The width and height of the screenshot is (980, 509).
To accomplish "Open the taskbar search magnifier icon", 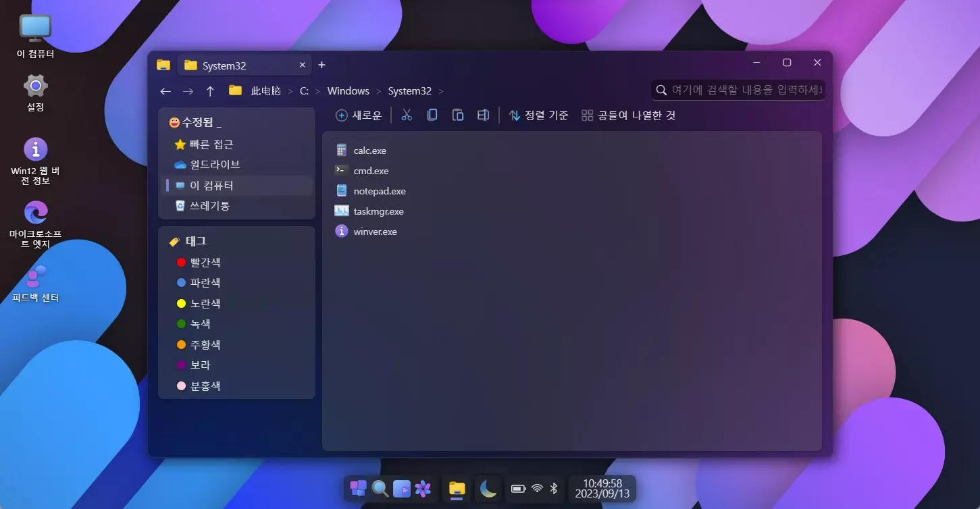I will (380, 488).
